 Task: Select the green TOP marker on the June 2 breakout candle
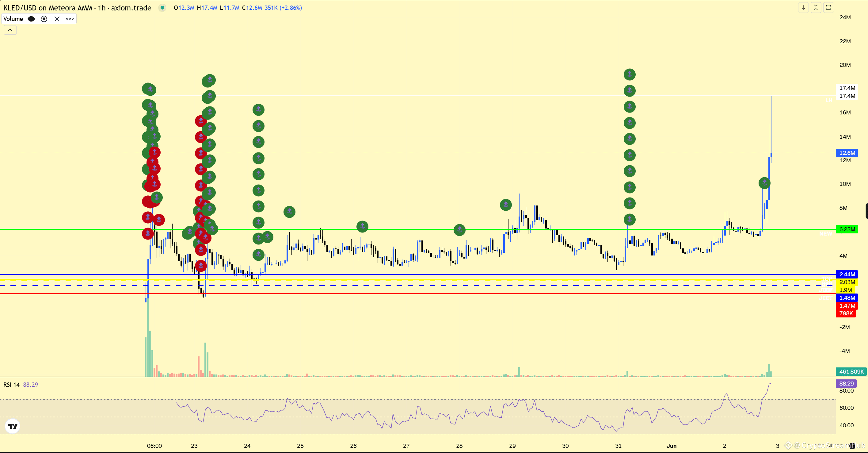click(x=764, y=183)
